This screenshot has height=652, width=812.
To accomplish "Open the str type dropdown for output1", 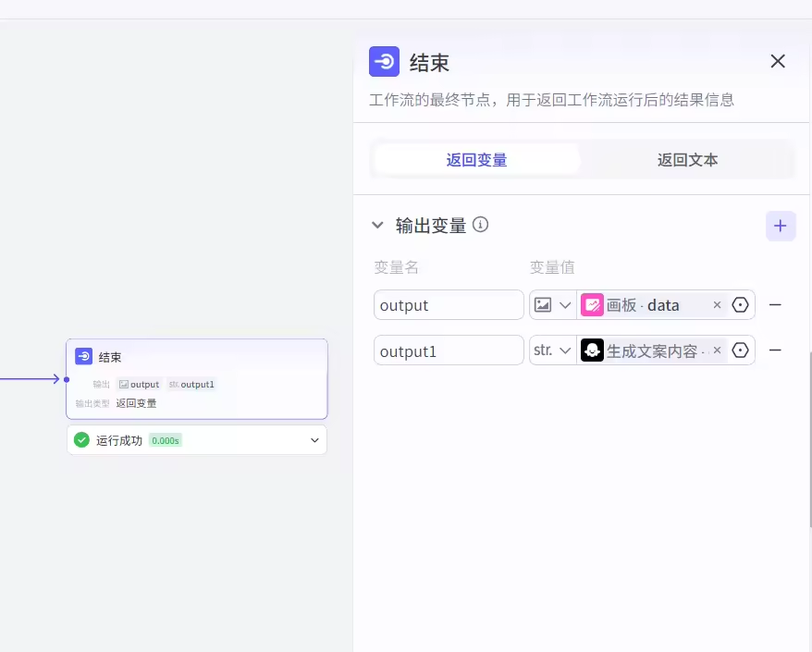I will click(553, 351).
